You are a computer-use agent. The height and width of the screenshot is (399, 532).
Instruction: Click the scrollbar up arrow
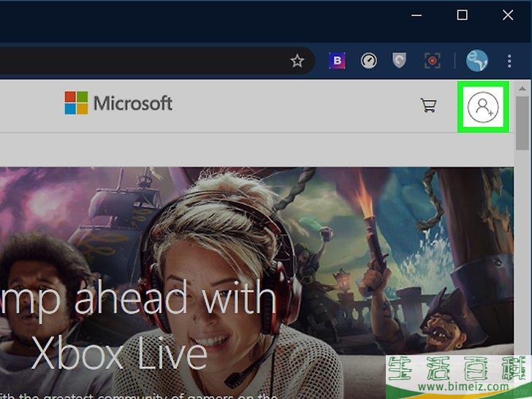point(522,88)
